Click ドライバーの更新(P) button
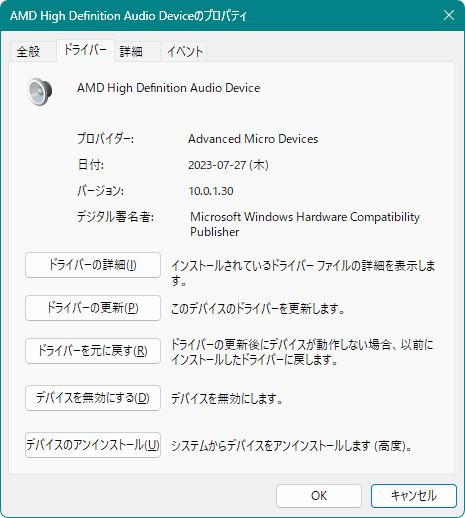The height and width of the screenshot is (518, 465). (x=93, y=308)
